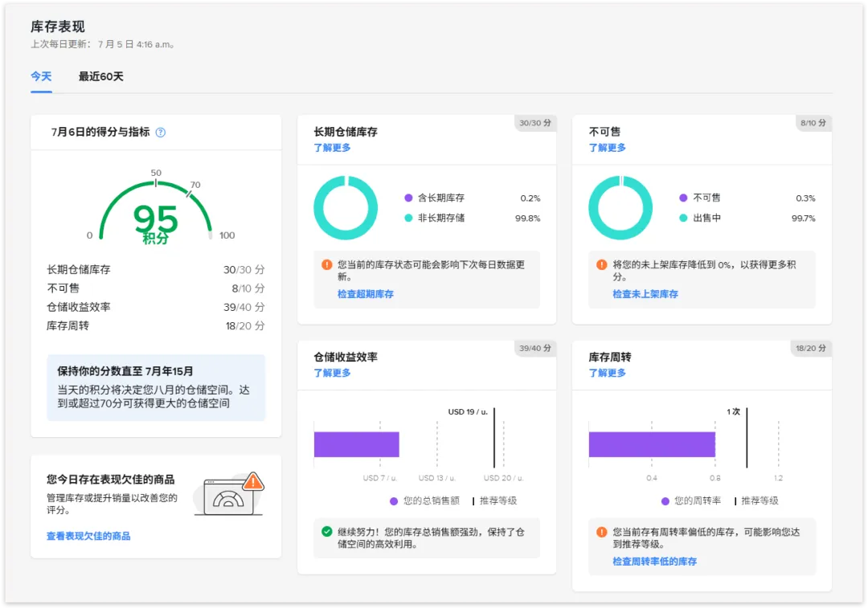Click the 您今日存在表现欠佳的商品 heading
The image size is (868, 609).
(x=111, y=480)
